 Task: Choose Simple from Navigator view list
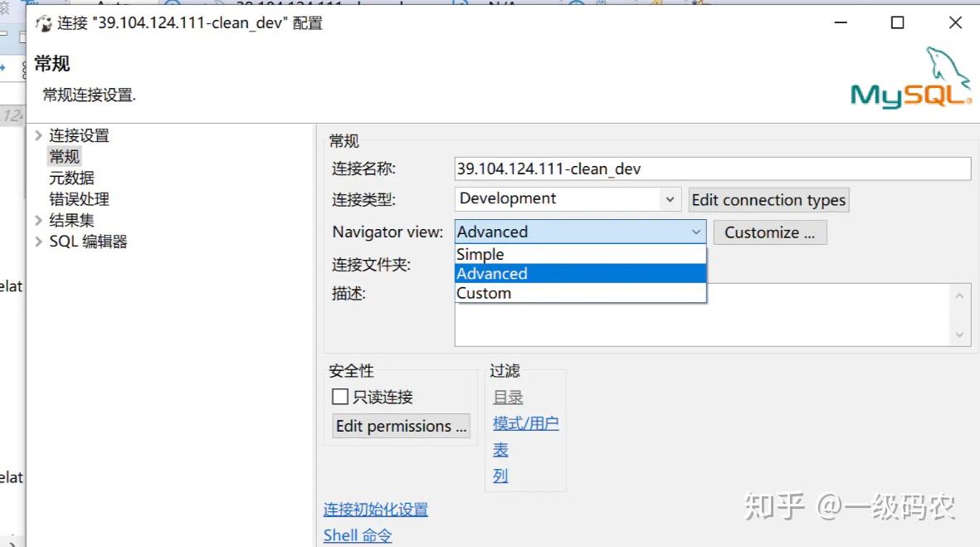480,254
